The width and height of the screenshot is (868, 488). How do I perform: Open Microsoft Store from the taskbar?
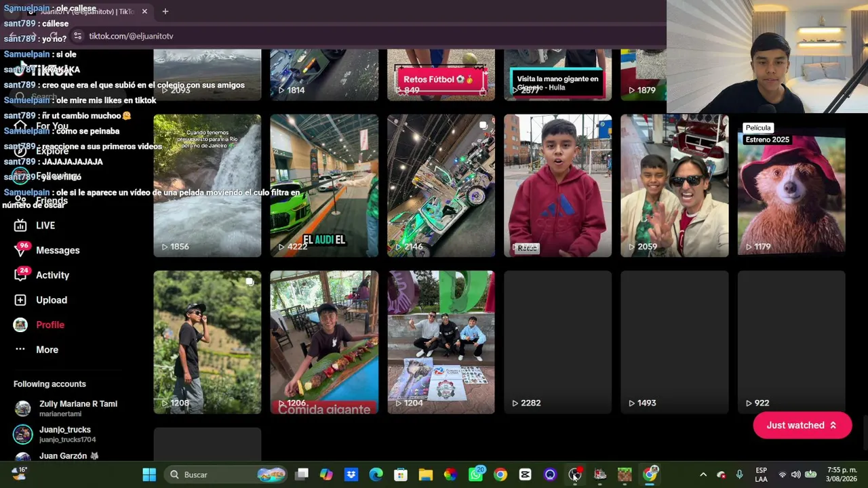point(401,474)
